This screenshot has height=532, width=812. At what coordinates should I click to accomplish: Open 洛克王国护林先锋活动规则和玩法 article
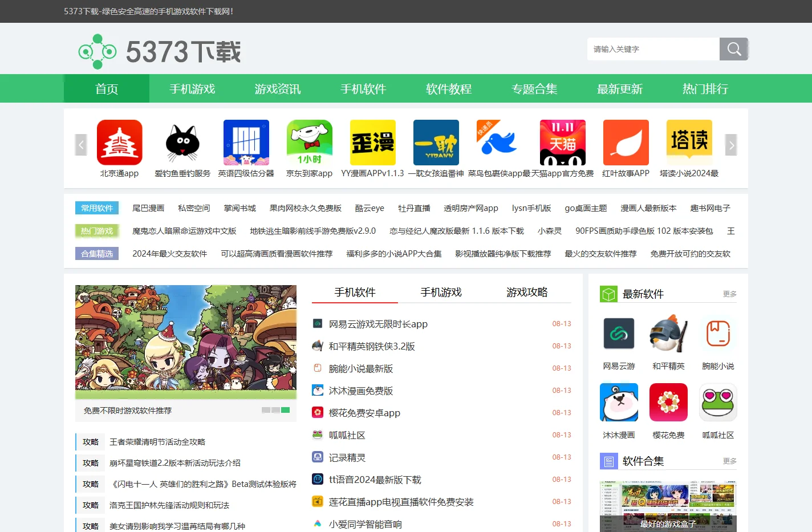(169, 505)
